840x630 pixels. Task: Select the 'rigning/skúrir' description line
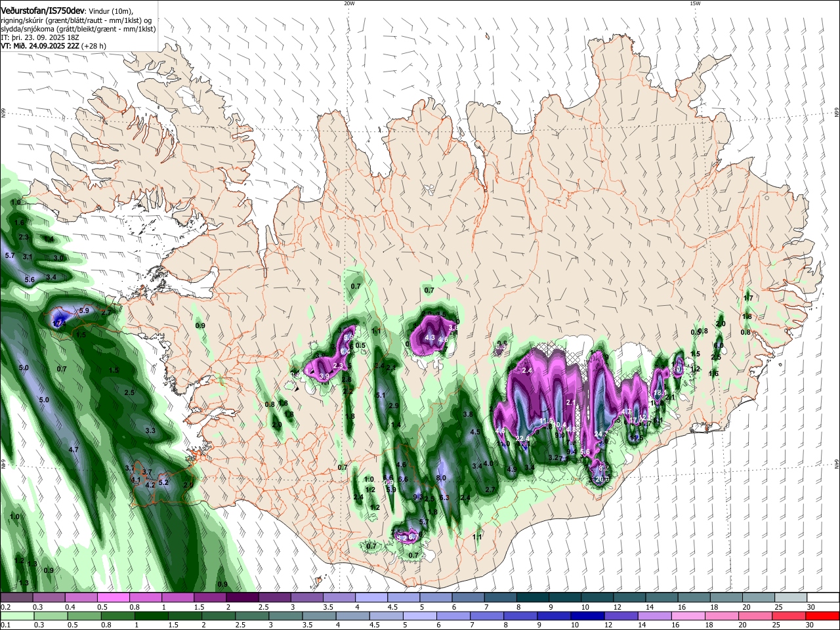tap(76, 20)
